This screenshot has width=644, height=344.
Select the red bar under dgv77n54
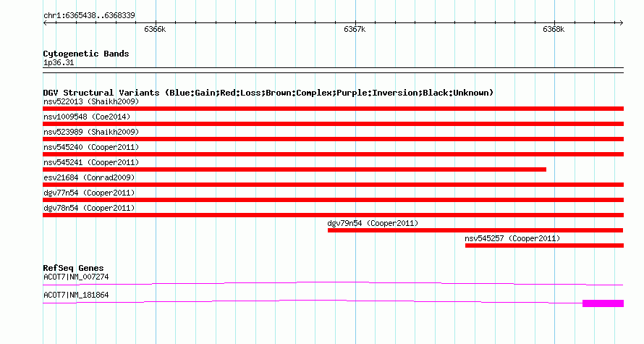tap(333, 200)
